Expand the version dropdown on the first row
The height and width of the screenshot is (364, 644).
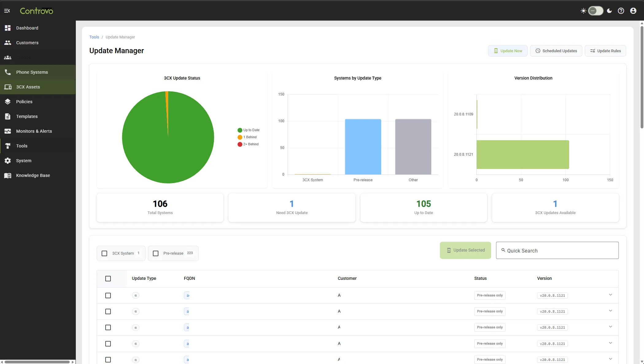pos(611,295)
